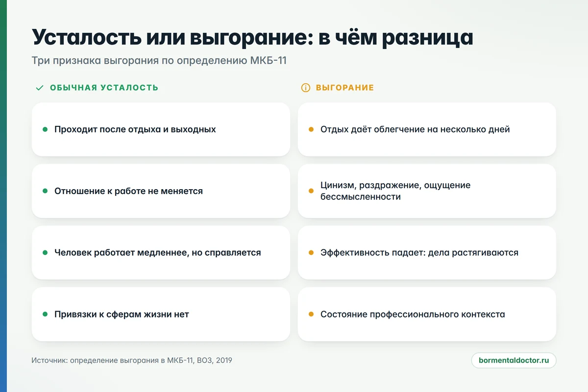Select the heading ВЫГОРАНИЕ
Image resolution: width=588 pixels, height=392 pixels.
345,88
